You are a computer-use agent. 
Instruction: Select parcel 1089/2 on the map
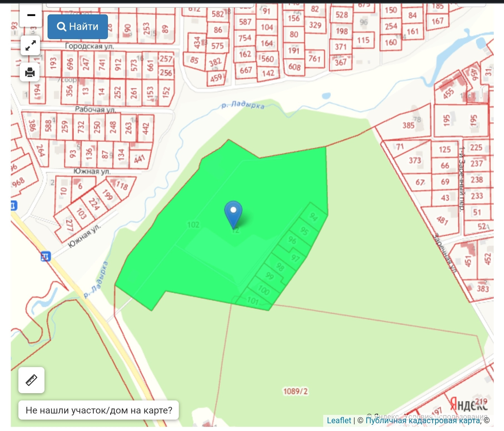click(x=295, y=391)
